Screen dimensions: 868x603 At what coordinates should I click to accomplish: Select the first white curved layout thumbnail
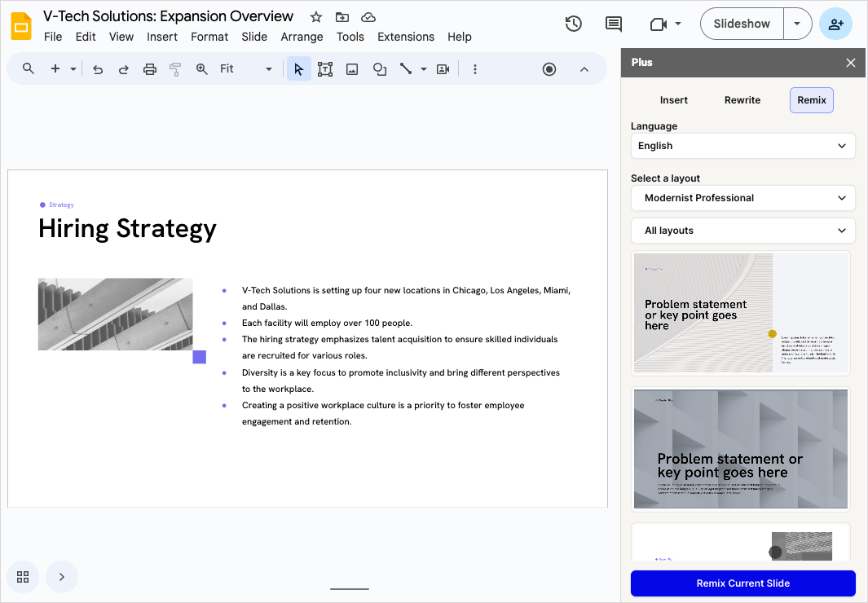click(x=741, y=313)
